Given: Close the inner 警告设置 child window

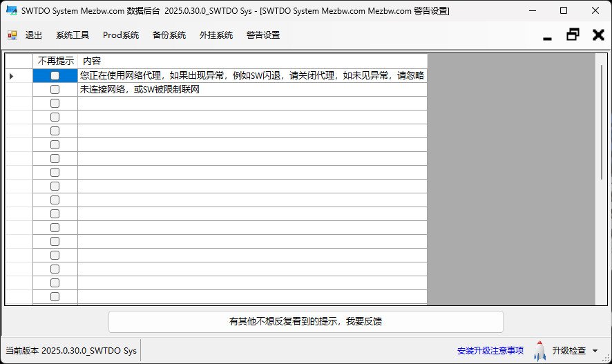Looking at the screenshot, I should click(598, 35).
